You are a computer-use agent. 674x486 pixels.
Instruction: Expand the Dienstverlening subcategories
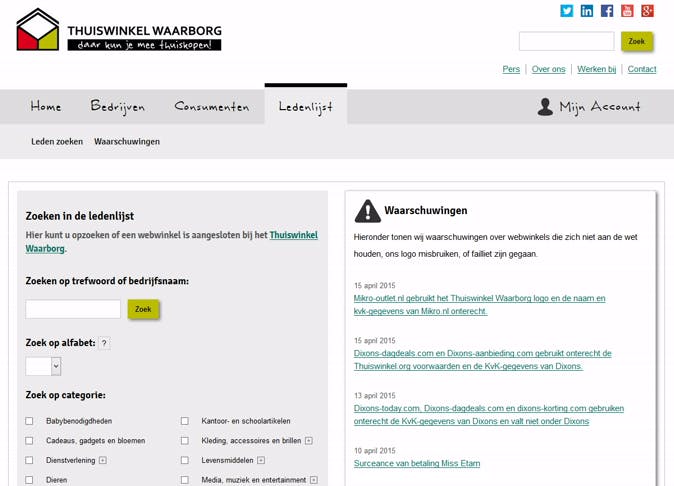coord(103,460)
